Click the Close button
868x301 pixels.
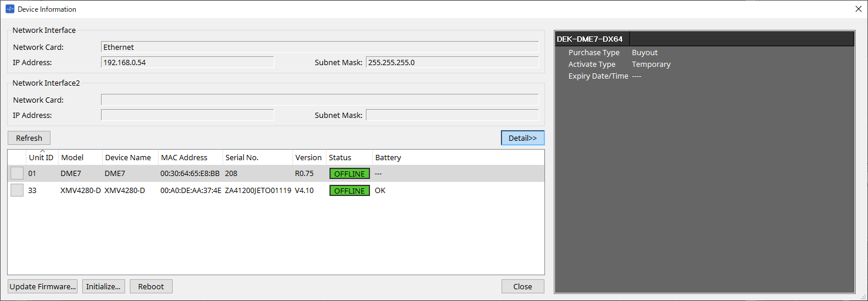523,286
